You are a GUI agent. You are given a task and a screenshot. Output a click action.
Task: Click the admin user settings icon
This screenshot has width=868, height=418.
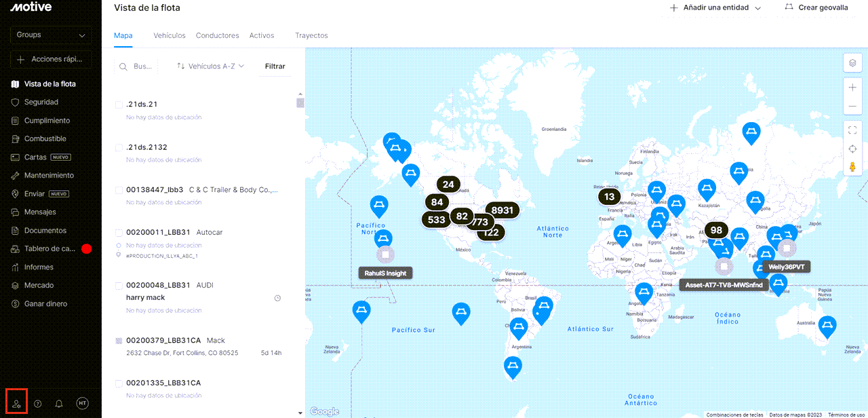click(x=16, y=403)
